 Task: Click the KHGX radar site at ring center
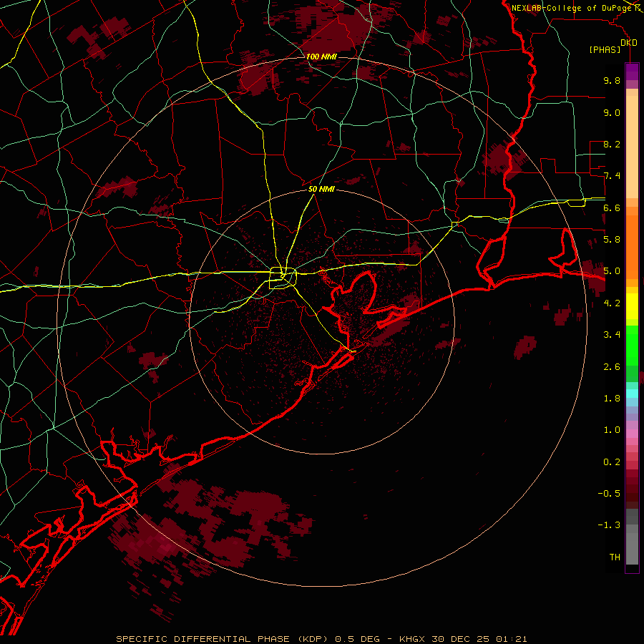(322, 321)
